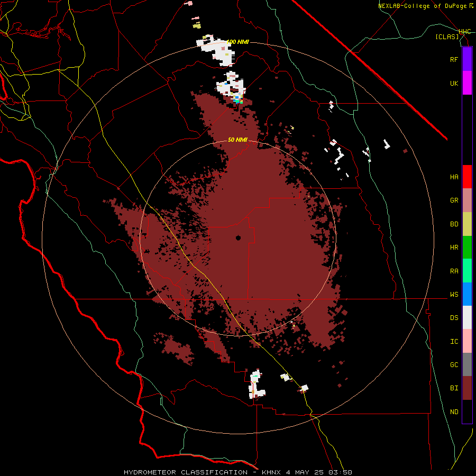The width and height of the screenshot is (476, 476).
Task: Click the DS legend label
Action: (454, 318)
